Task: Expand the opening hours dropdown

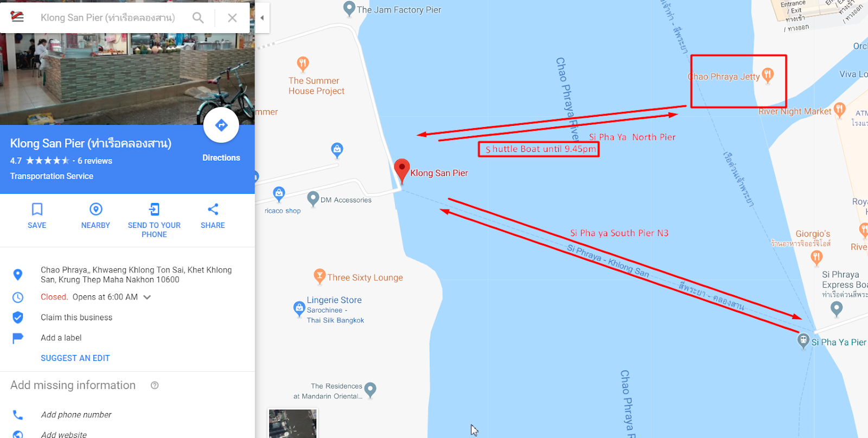Action: [147, 297]
